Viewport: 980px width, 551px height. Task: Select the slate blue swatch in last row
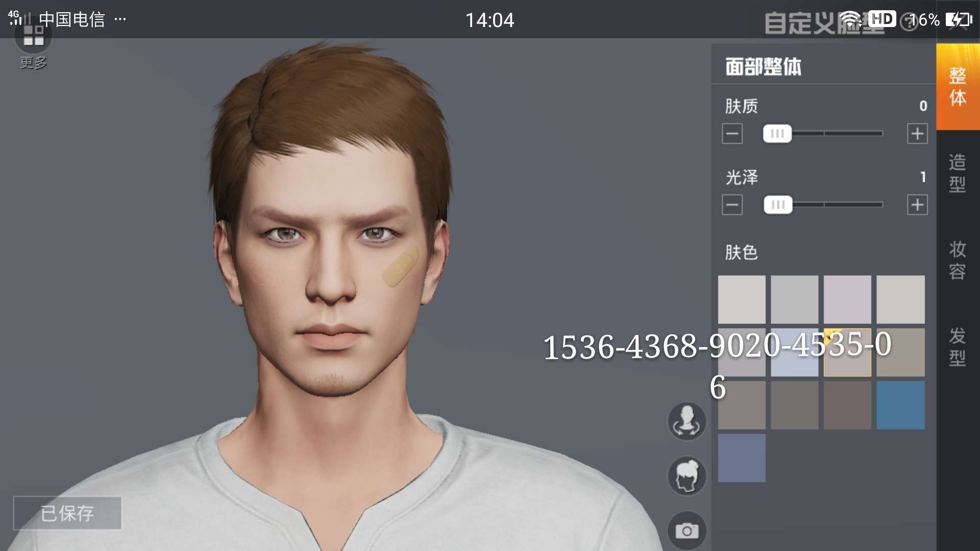742,458
